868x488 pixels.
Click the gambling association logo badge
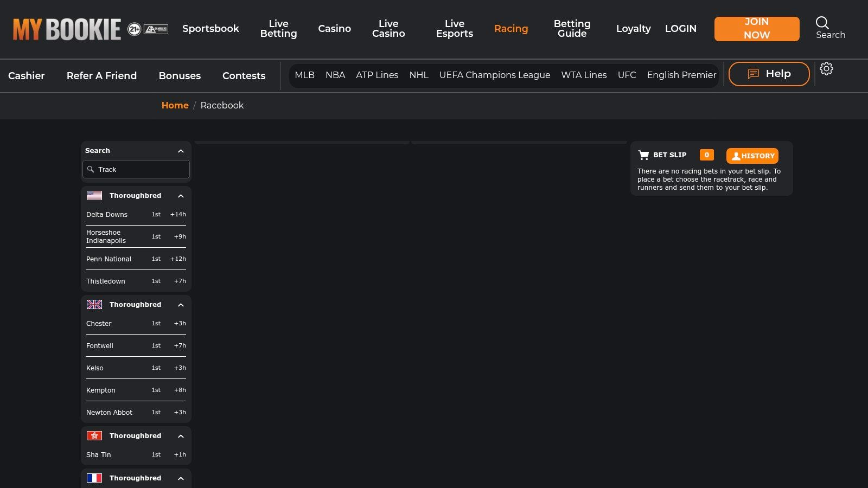pyautogui.click(x=156, y=29)
